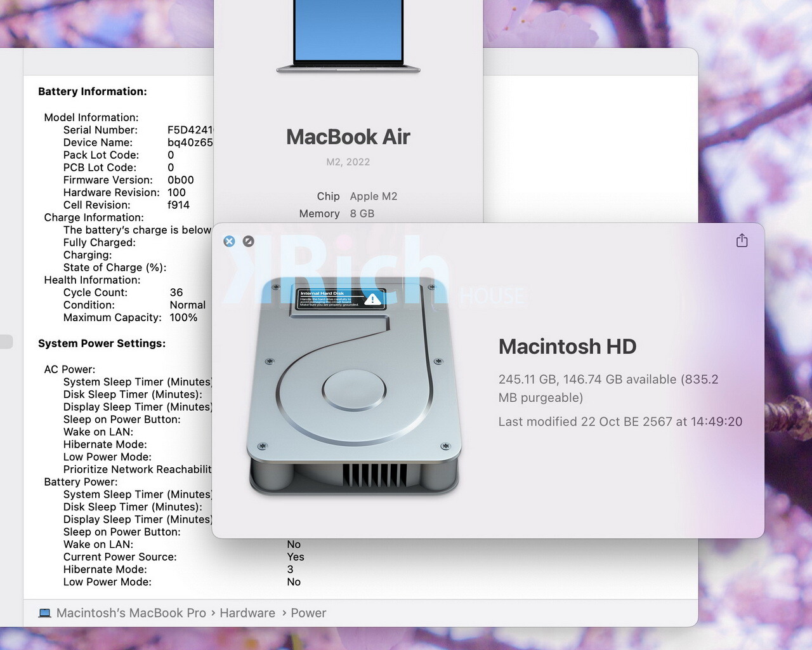The width and height of the screenshot is (812, 650).
Task: Click Current Power Source value Yes
Action: click(296, 557)
